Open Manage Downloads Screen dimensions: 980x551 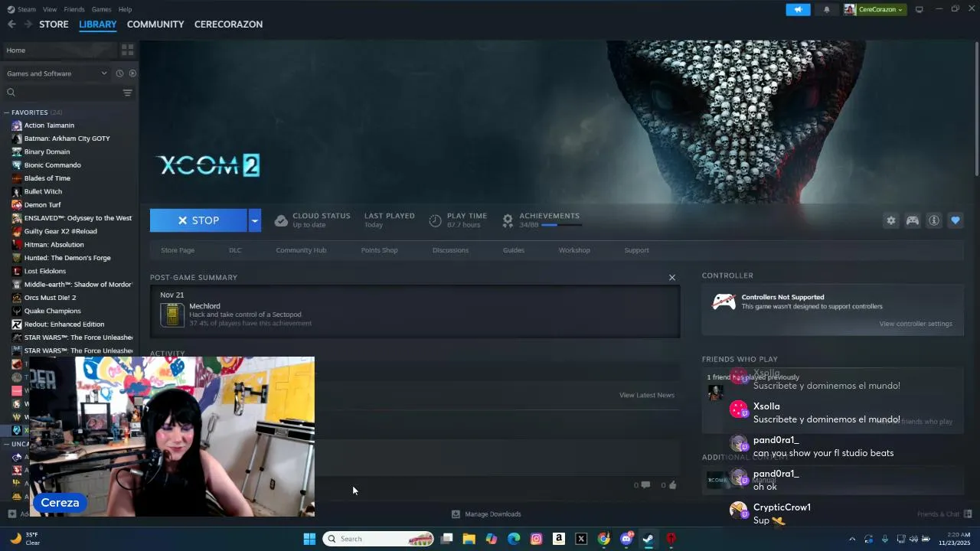[x=486, y=514]
